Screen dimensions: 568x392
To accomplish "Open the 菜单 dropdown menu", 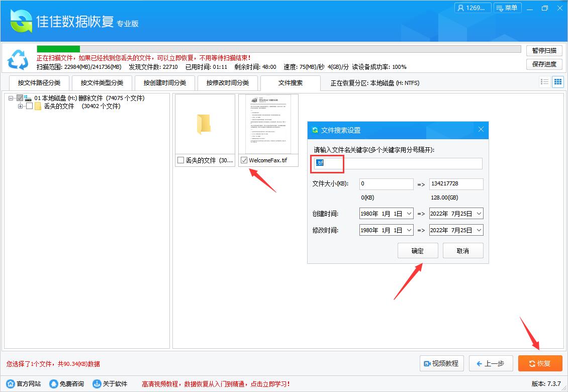I will pos(507,8).
